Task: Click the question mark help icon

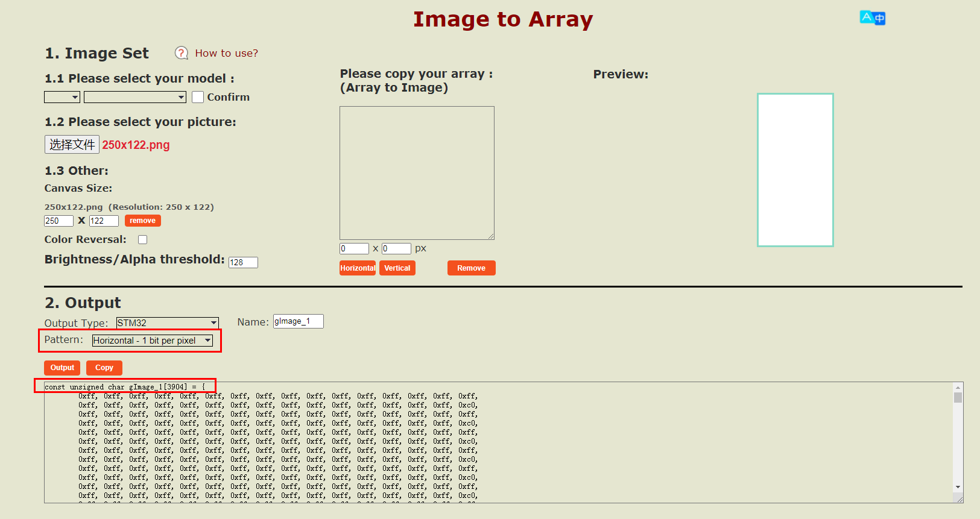Action: pyautogui.click(x=182, y=53)
